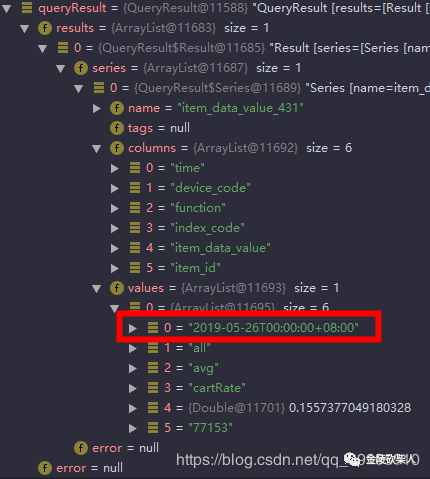This screenshot has width=430, height=479.
Task: Select the "device_code" column name text
Action: coord(210,188)
